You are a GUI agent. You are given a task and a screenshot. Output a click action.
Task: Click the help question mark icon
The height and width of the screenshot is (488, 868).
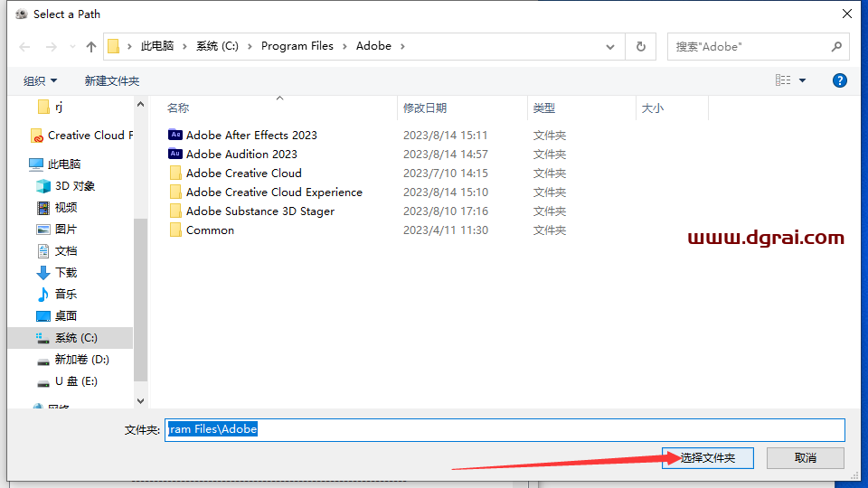pos(839,80)
